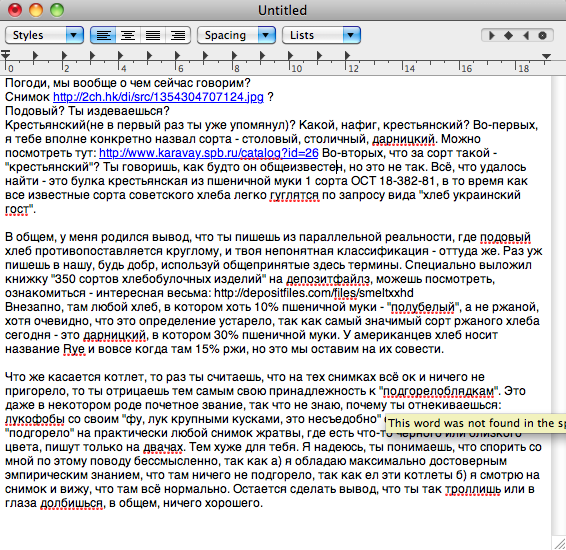
Task: Click the underlined word 'подгорелоблядкам'
Action: (x=438, y=391)
